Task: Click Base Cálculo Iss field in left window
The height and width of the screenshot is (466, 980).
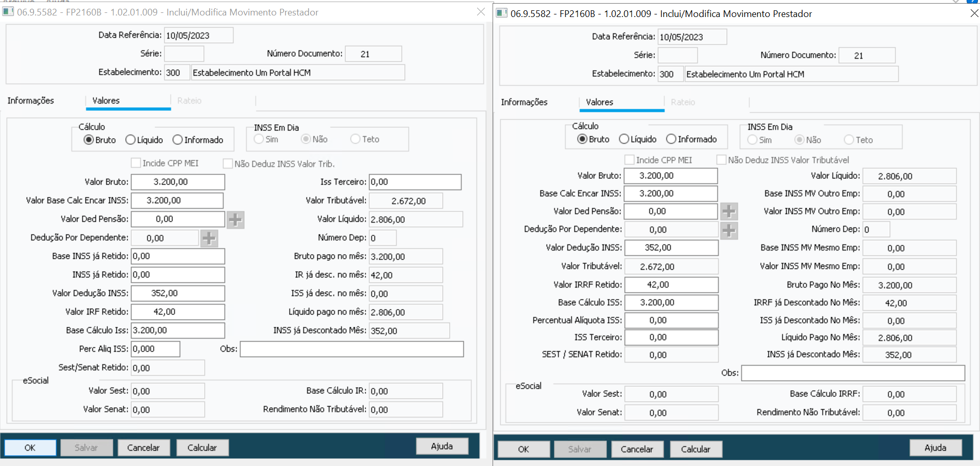Action: [178, 330]
